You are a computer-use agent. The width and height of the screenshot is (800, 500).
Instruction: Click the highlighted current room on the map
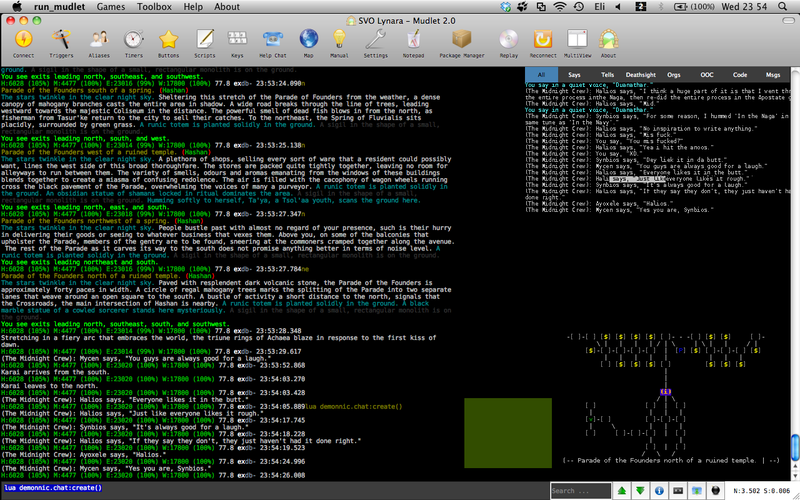(665, 392)
